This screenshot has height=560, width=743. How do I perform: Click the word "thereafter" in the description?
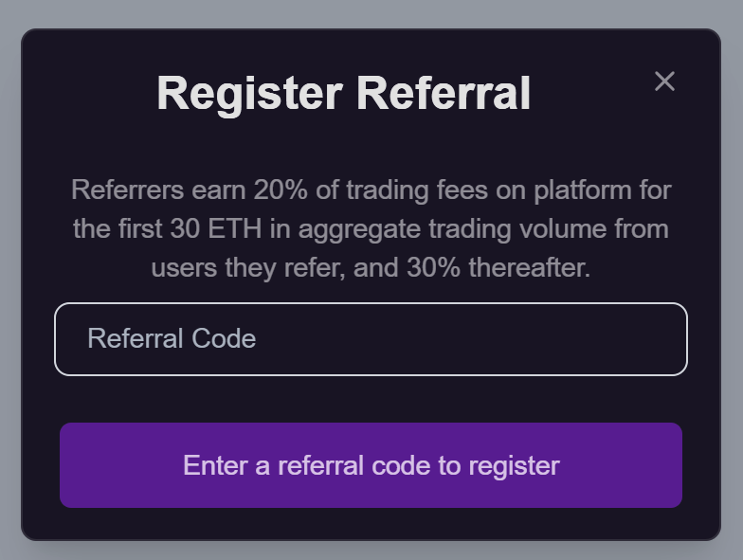pyautogui.click(x=529, y=267)
